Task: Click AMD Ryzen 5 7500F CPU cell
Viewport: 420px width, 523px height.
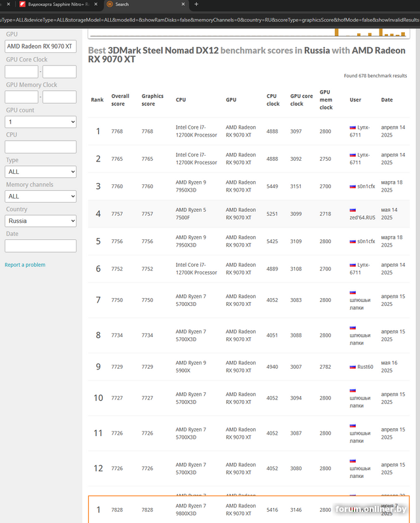Action: click(191, 214)
